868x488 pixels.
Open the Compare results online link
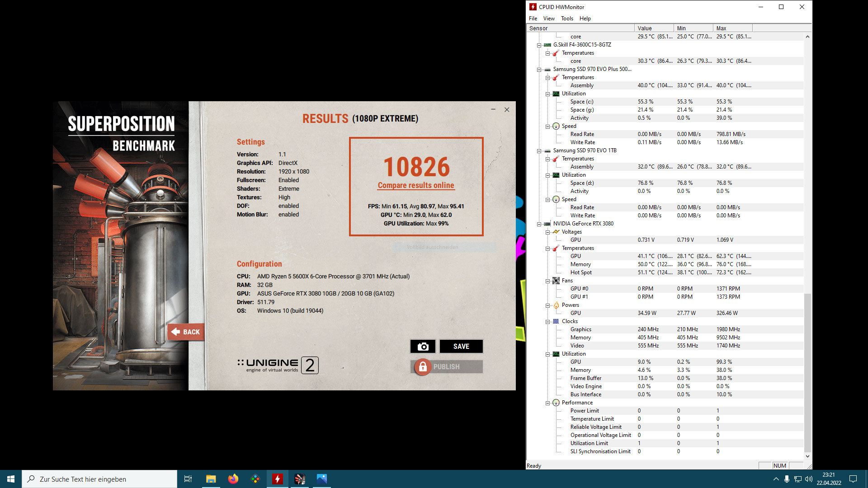point(416,185)
